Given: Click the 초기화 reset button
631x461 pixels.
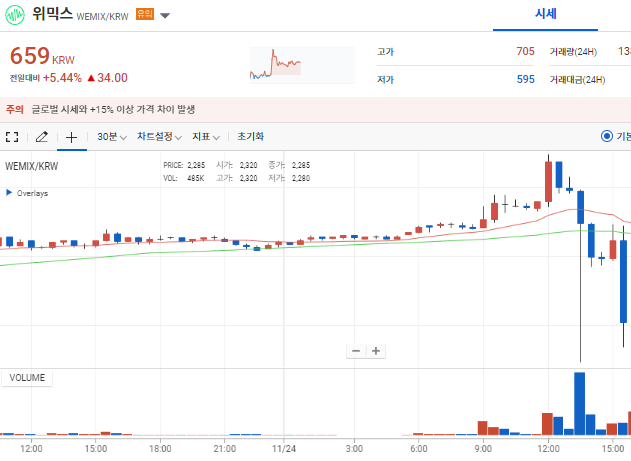Looking at the screenshot, I should click(x=250, y=136).
